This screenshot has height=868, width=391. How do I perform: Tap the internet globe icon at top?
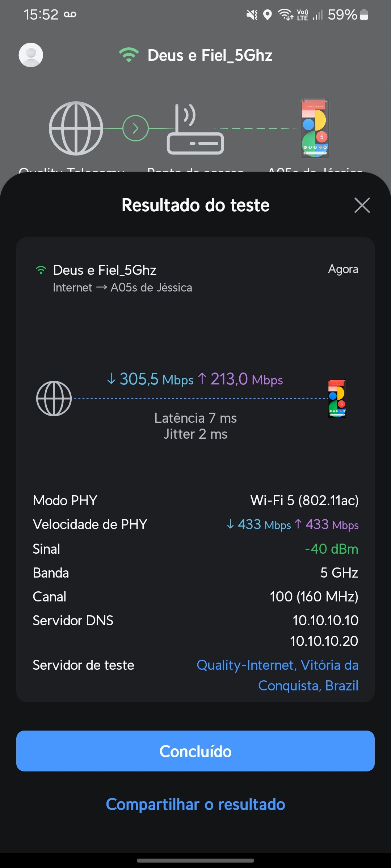point(76,128)
